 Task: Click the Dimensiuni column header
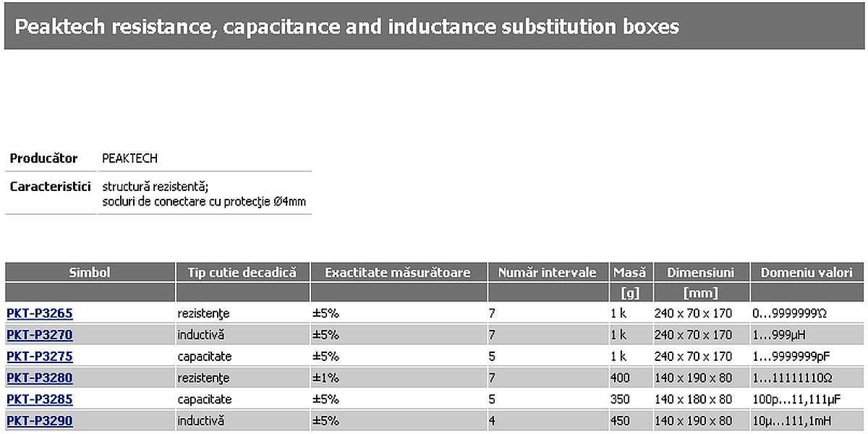click(x=701, y=273)
